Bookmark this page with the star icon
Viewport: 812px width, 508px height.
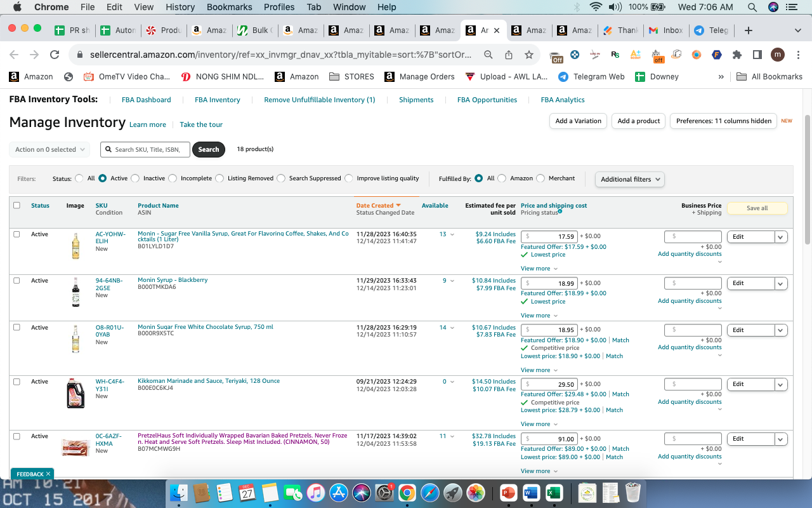pyautogui.click(x=529, y=55)
